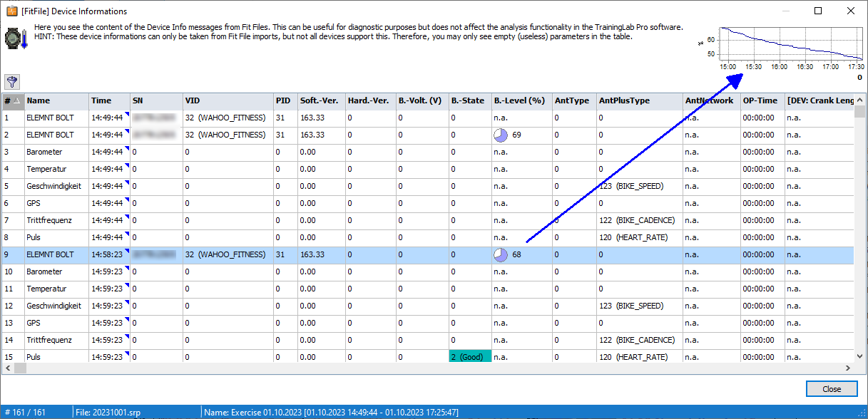
Task: Sort table by the # column header
Action: pyautogui.click(x=13, y=100)
